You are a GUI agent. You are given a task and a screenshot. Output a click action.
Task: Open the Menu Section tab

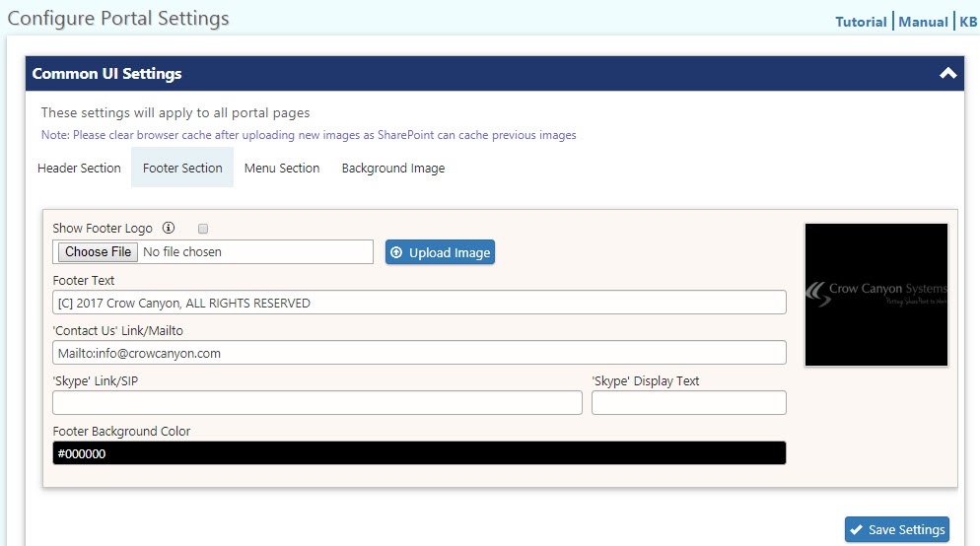tap(282, 169)
